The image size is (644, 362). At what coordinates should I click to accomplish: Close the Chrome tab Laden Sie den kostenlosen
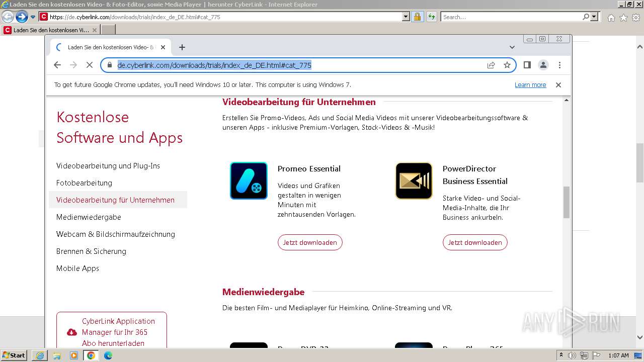[163, 47]
